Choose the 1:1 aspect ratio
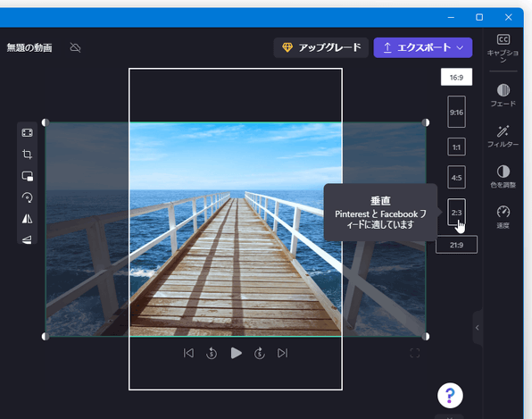The height and width of the screenshot is (419, 532). (x=456, y=147)
